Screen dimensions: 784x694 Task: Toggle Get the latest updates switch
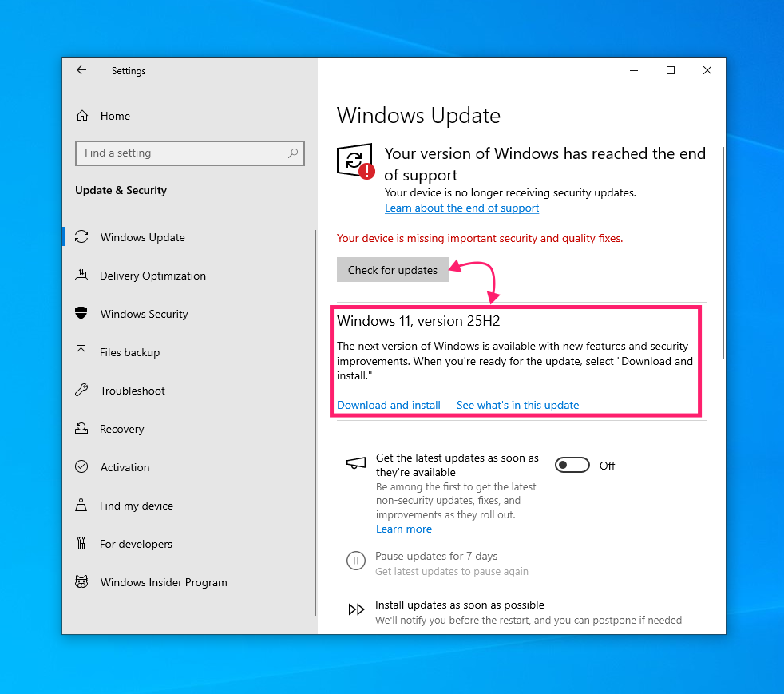[572, 466]
